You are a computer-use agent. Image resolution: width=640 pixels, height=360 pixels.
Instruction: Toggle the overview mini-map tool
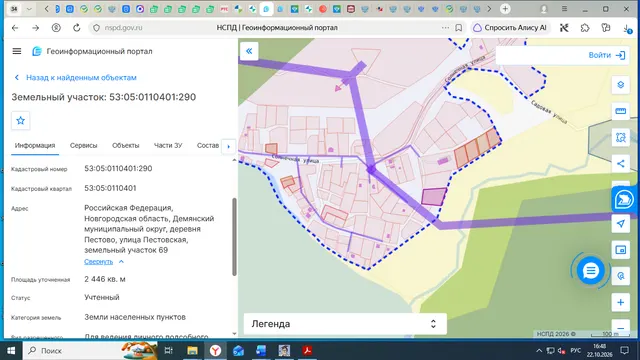pyautogui.click(x=620, y=250)
